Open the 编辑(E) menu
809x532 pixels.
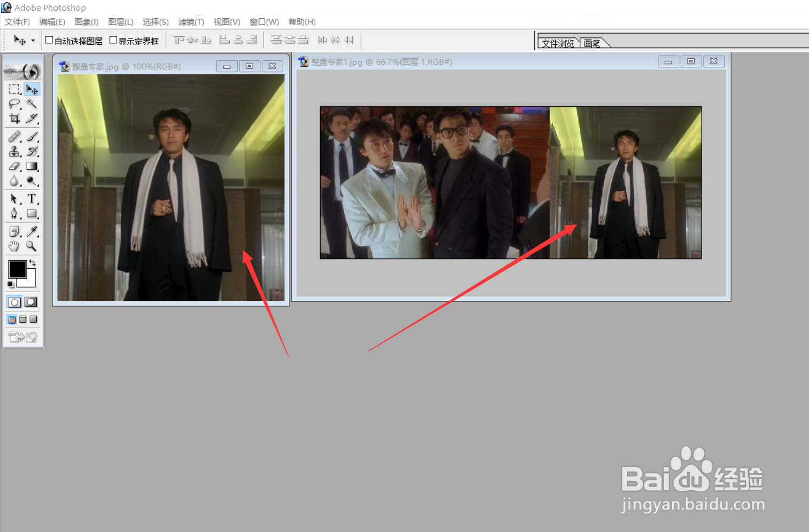tap(52, 22)
